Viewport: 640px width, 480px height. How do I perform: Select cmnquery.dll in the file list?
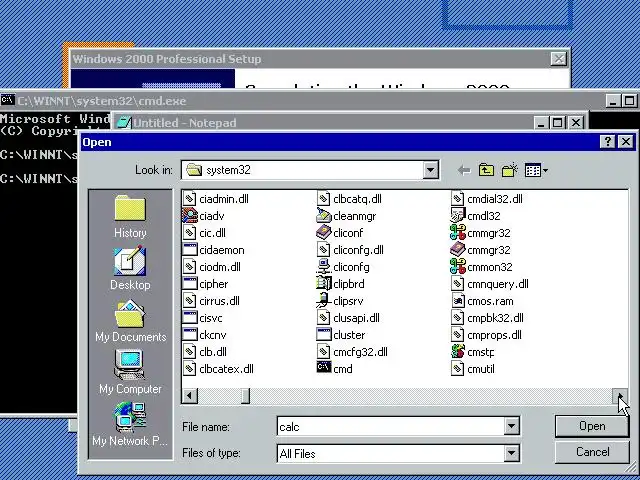tap(490, 284)
